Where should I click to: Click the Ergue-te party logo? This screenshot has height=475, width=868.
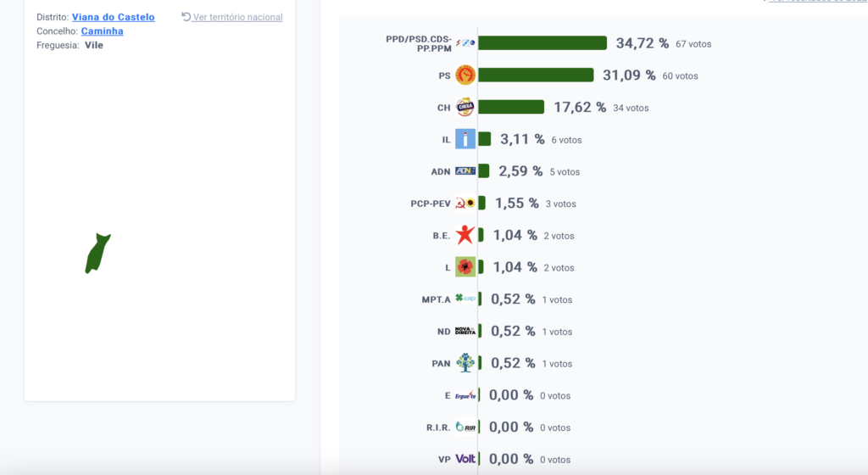click(x=465, y=394)
